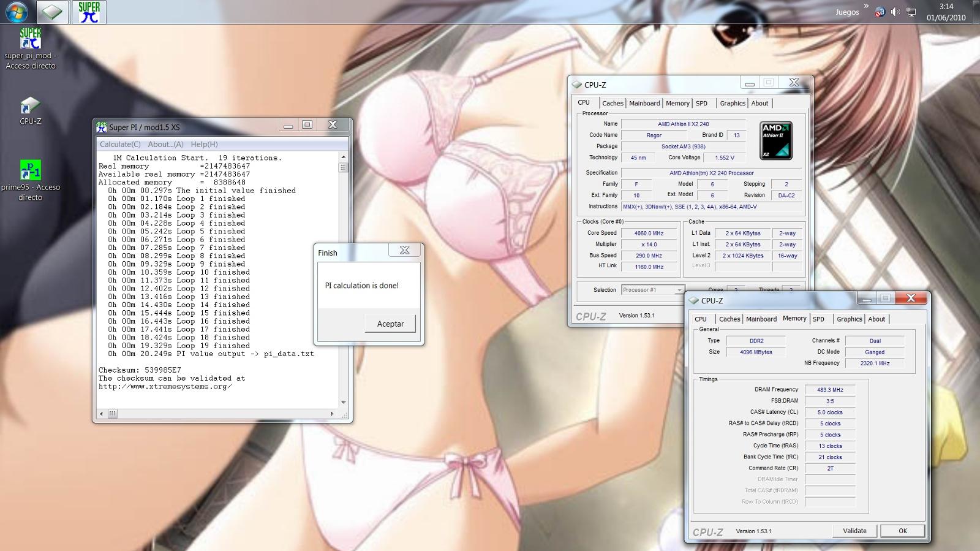980x551 pixels.
Task: Click the CPU-Z Memory window title icon
Action: pyautogui.click(x=693, y=300)
